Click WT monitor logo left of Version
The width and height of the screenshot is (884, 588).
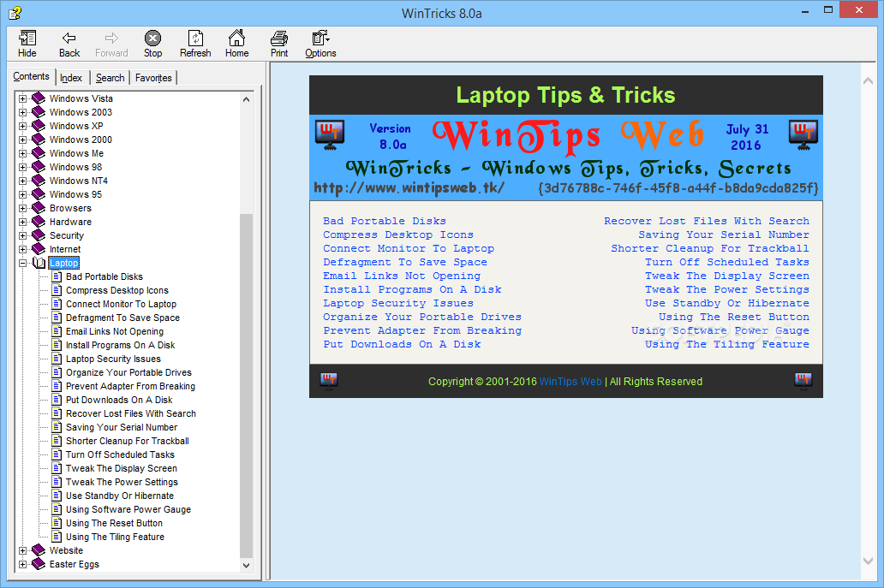330,135
